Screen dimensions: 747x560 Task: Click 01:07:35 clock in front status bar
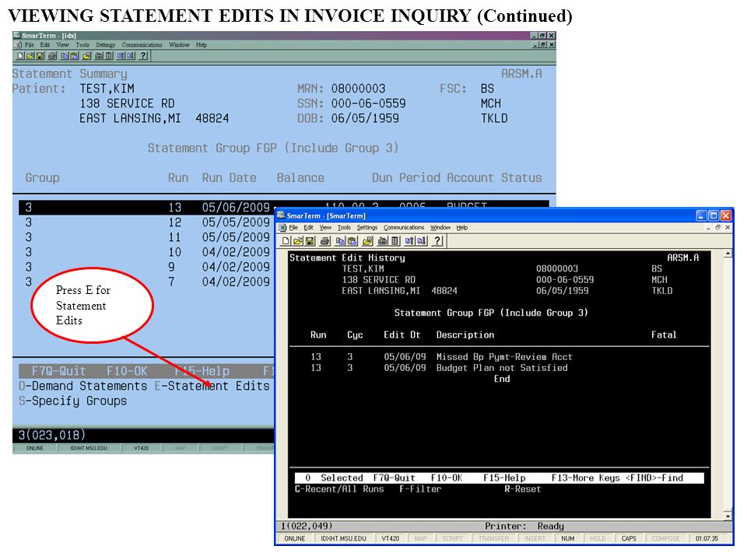click(x=707, y=538)
